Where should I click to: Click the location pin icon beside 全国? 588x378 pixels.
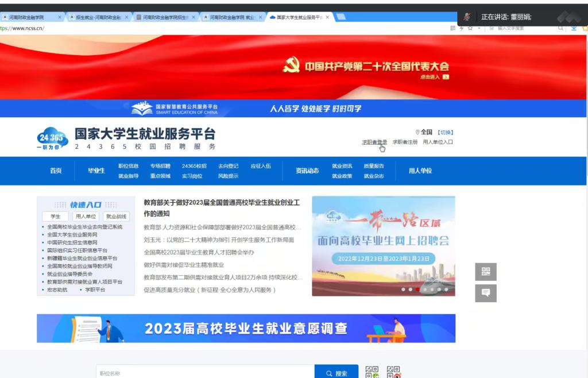click(417, 132)
